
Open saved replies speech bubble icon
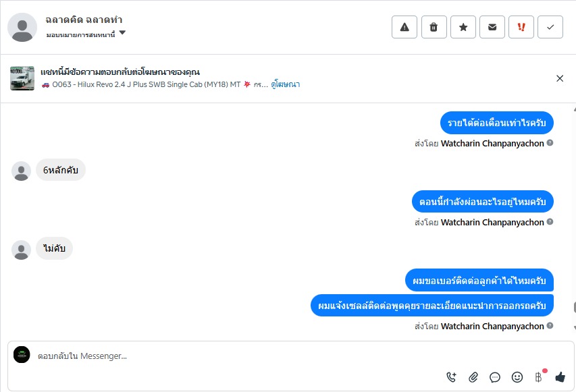coord(495,377)
